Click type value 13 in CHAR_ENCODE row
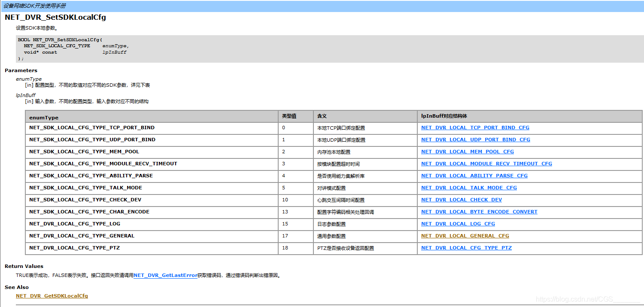The width and height of the screenshot is (644, 307). (x=285, y=212)
